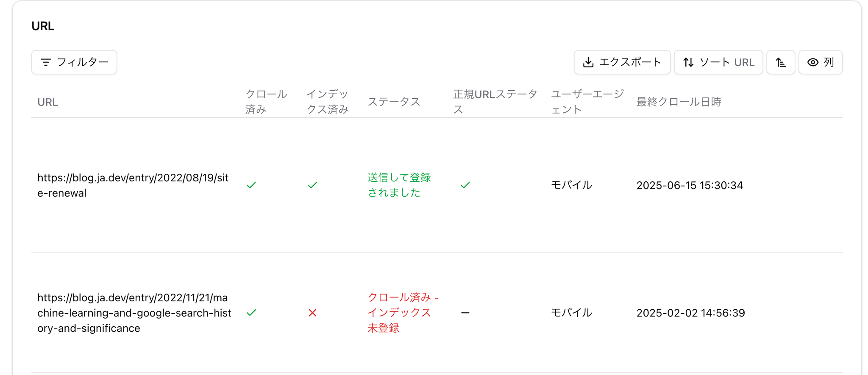Click crawled checkmark for site-renewal row

coord(251,185)
